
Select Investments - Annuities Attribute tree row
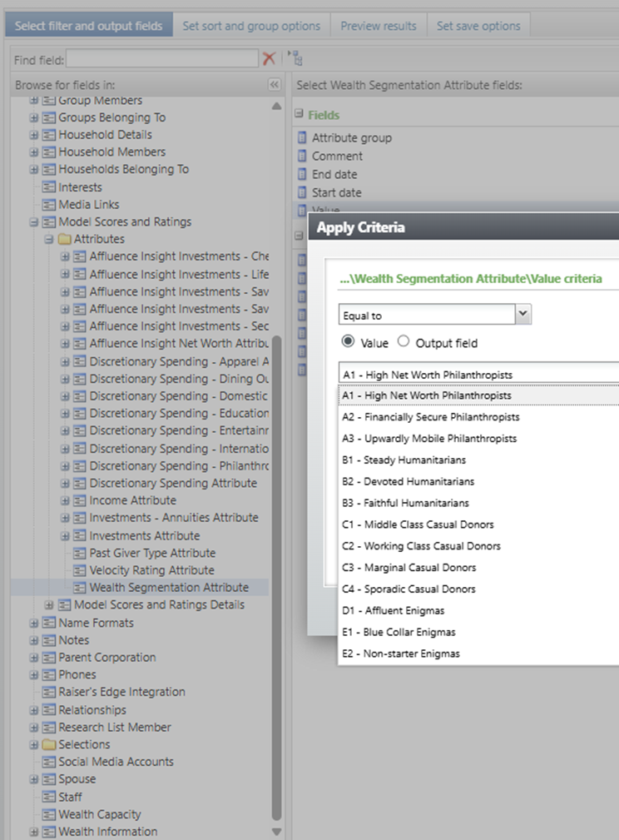pos(174,518)
